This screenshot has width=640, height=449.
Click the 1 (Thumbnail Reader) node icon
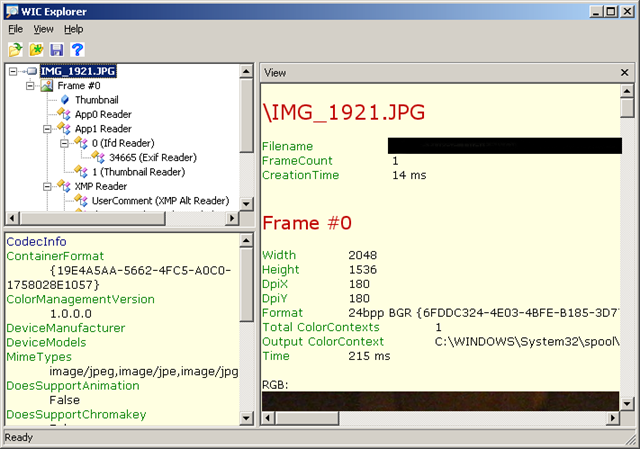[81, 171]
